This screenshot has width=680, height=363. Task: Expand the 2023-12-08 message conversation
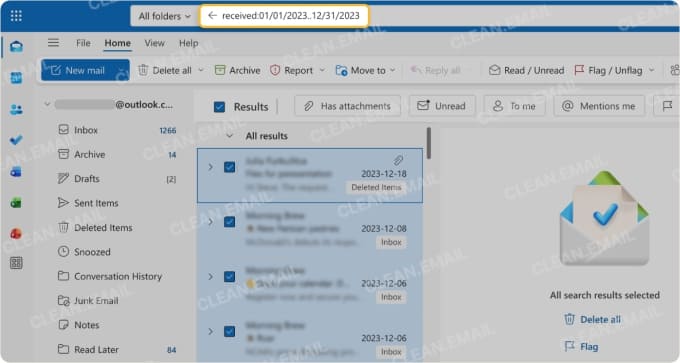[x=210, y=222]
